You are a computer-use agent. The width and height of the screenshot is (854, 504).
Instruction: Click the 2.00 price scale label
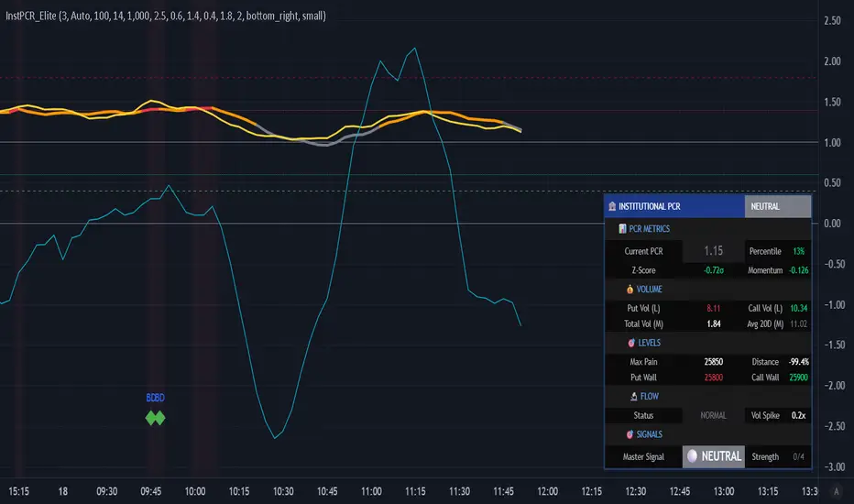tap(833, 61)
